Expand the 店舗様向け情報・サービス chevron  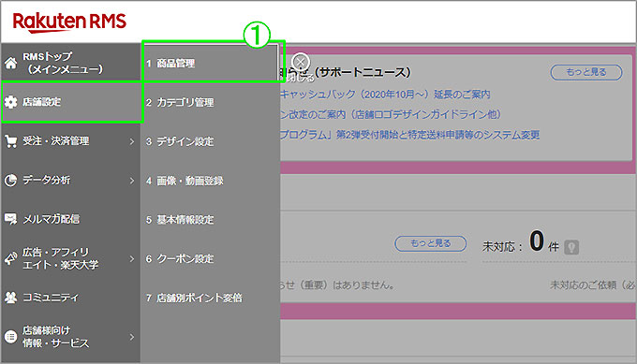click(x=132, y=337)
